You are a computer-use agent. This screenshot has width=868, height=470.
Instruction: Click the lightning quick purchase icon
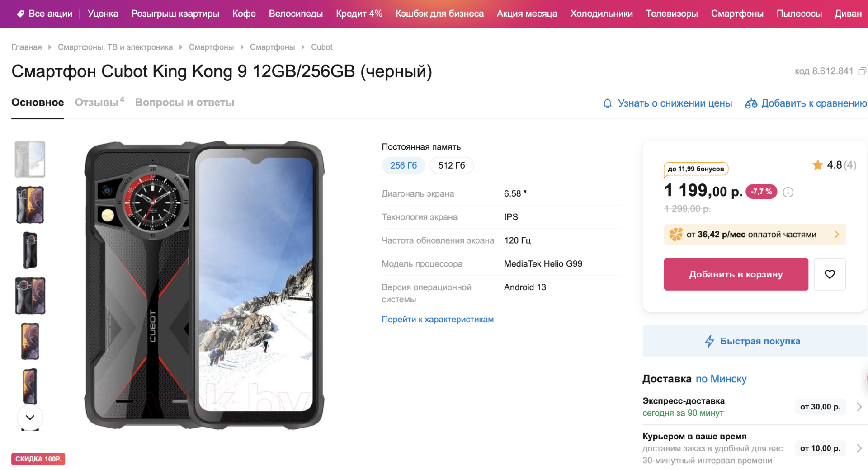click(709, 341)
